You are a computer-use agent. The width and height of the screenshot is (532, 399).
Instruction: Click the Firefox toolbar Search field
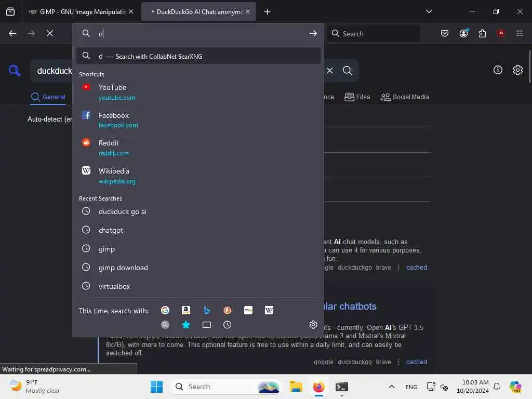374,34
